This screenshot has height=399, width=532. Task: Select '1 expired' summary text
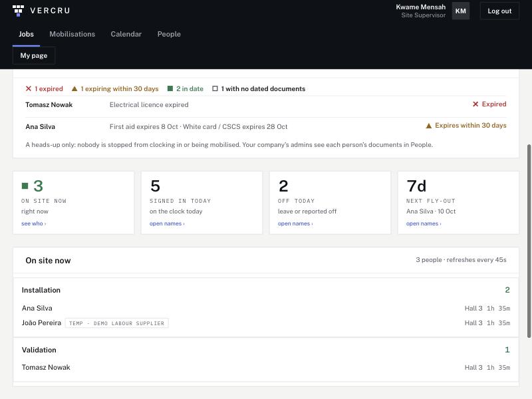point(49,89)
